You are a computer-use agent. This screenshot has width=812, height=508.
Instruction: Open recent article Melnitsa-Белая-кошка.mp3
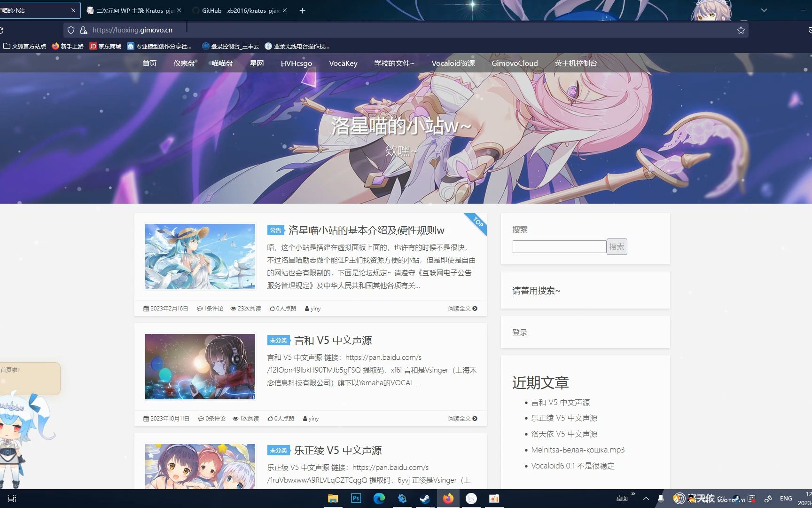pos(578,450)
